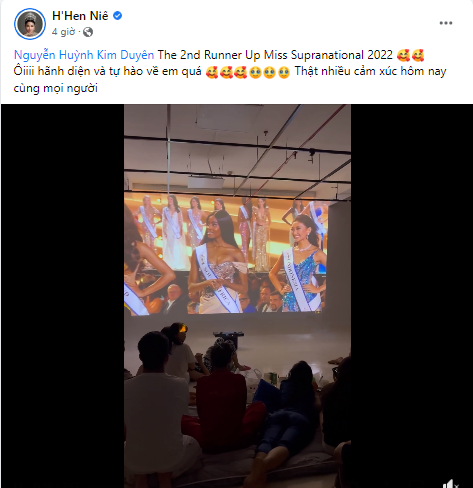The height and width of the screenshot is (488, 473).
Task: Open the three-dot post options menu
Action: (x=445, y=23)
